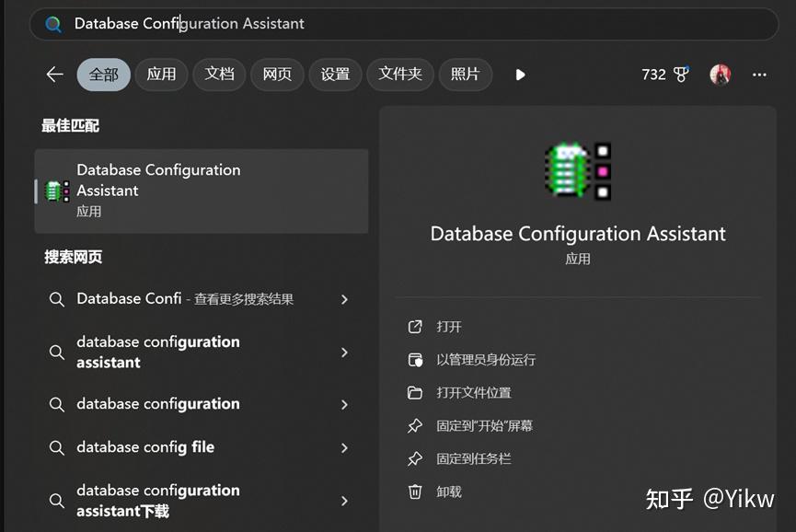Image resolution: width=796 pixels, height=532 pixels.
Task: Open the three-dots more options menu
Action: pyautogui.click(x=759, y=75)
